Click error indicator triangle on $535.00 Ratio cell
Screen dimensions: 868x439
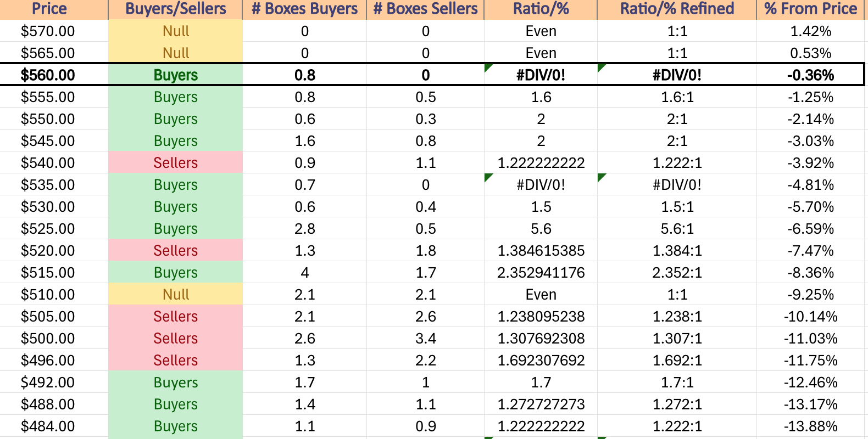tap(488, 177)
